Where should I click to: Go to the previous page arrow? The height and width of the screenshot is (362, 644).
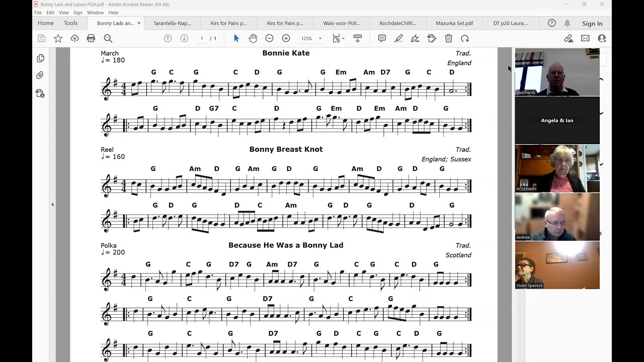[x=168, y=38]
